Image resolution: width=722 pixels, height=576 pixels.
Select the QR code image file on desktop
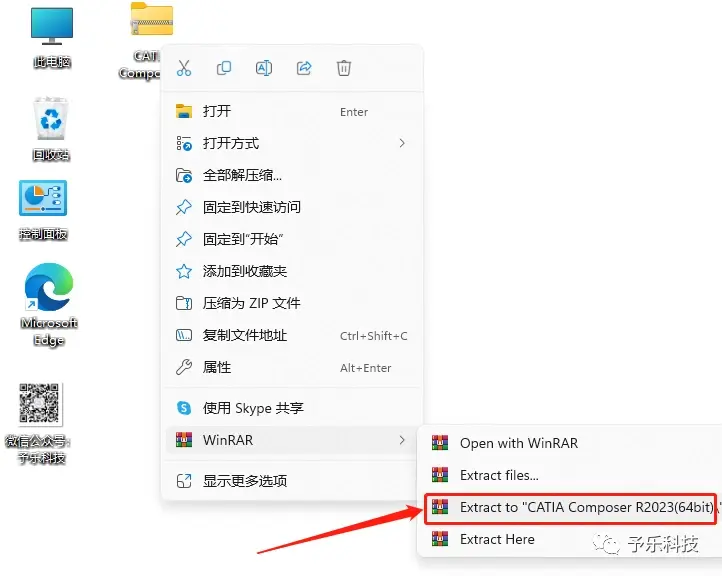pos(40,404)
